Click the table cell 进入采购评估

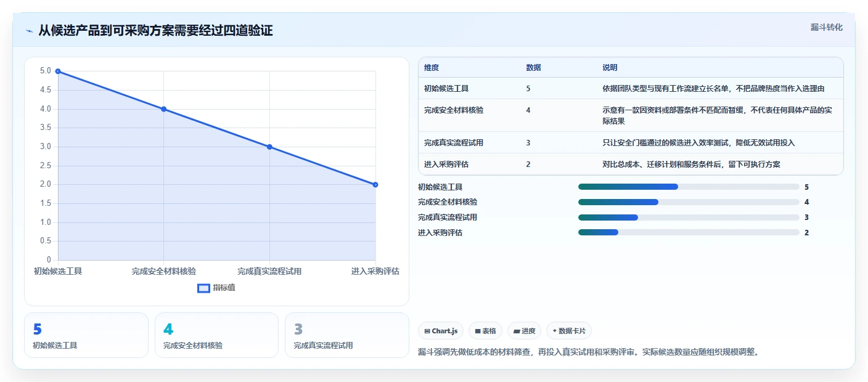[446, 165]
